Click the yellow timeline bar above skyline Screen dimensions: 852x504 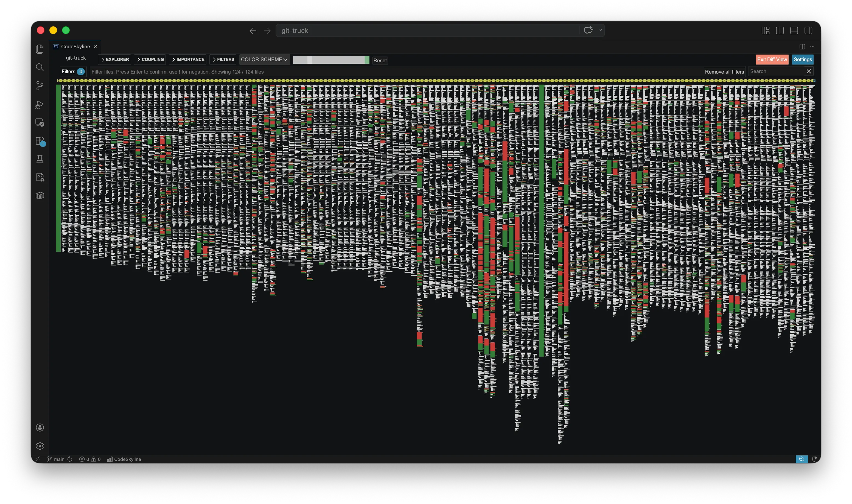(x=436, y=81)
